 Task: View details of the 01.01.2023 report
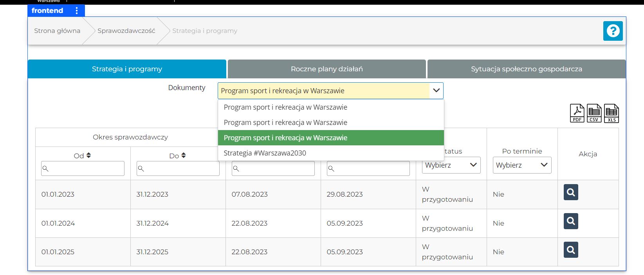(570, 192)
